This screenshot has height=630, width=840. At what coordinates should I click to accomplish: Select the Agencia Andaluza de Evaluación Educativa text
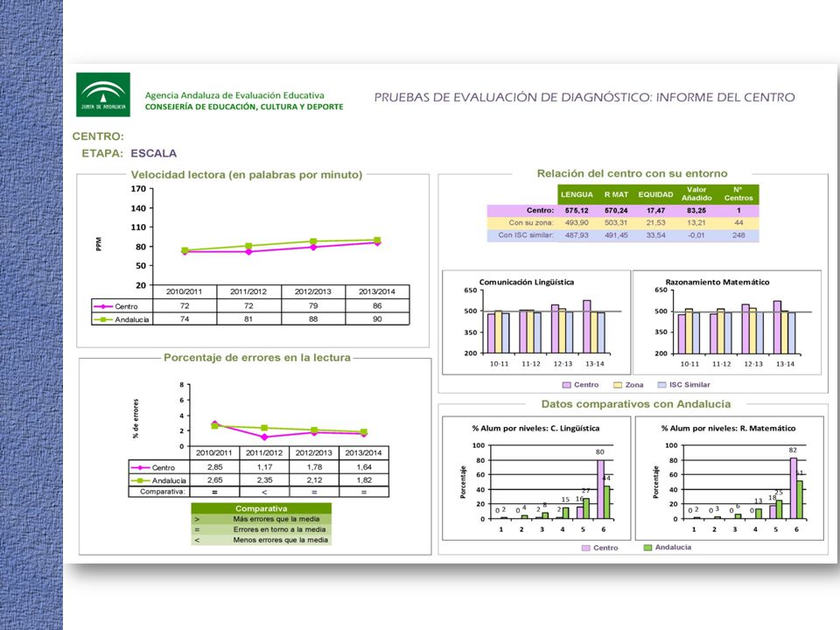click(234, 95)
